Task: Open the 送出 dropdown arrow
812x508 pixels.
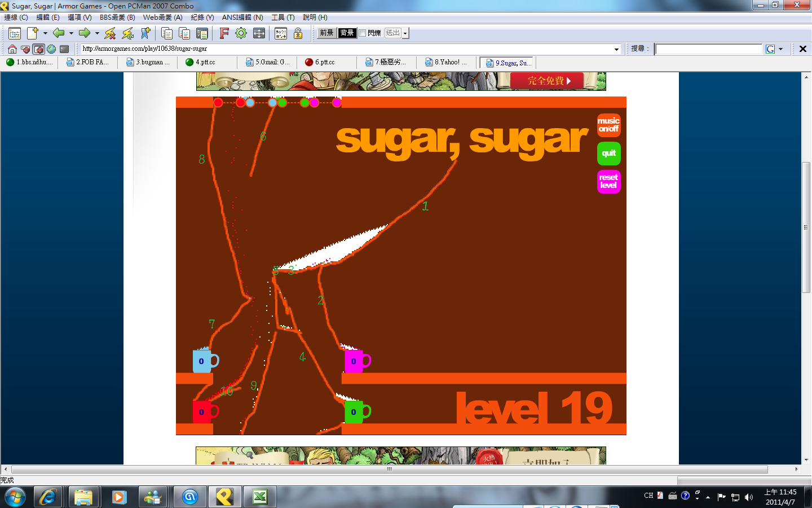Action: coord(405,33)
